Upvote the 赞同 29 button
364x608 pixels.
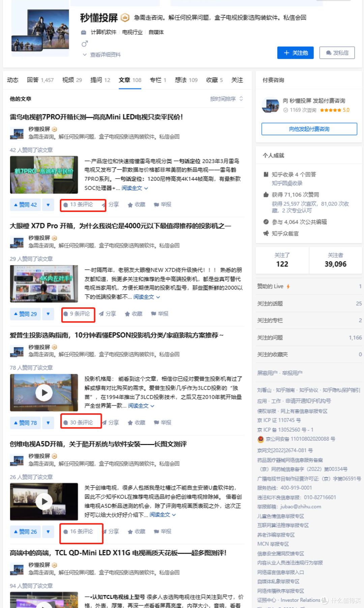[25, 314]
